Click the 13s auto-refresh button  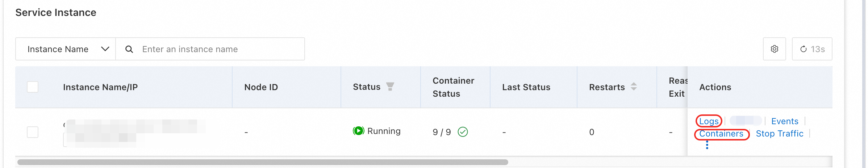click(812, 49)
